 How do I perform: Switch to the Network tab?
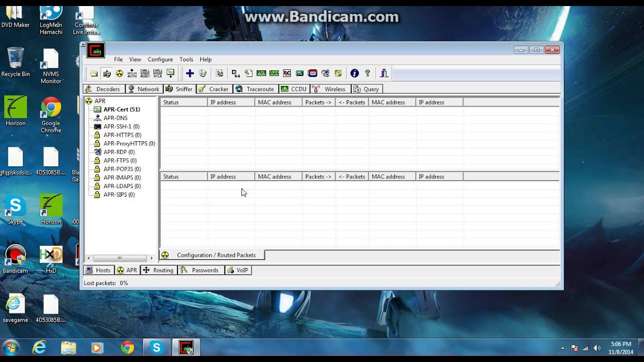(x=143, y=89)
